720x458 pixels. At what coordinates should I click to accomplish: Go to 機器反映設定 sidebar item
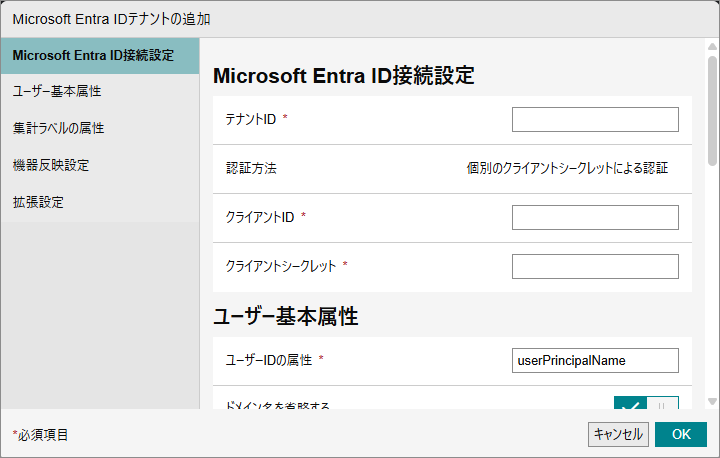[100, 165]
